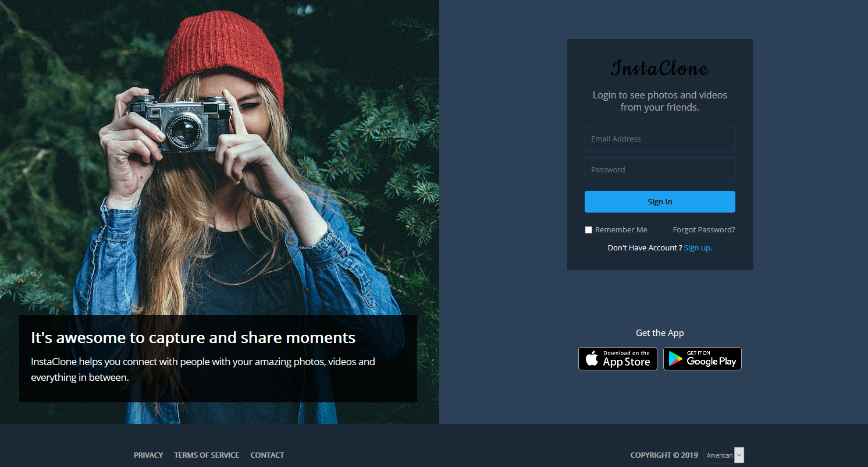
Task: Click the blue Sign In button
Action: point(660,202)
